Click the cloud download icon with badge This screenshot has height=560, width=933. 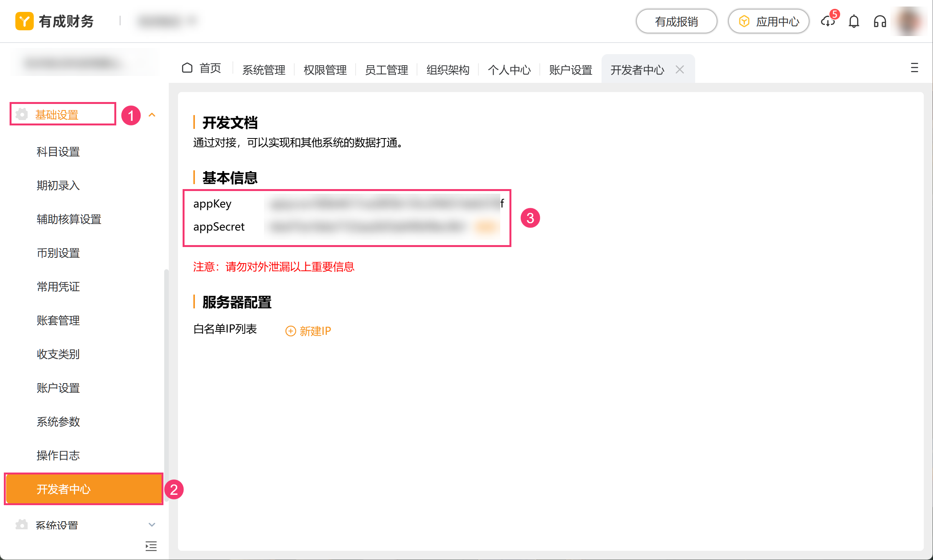(828, 21)
